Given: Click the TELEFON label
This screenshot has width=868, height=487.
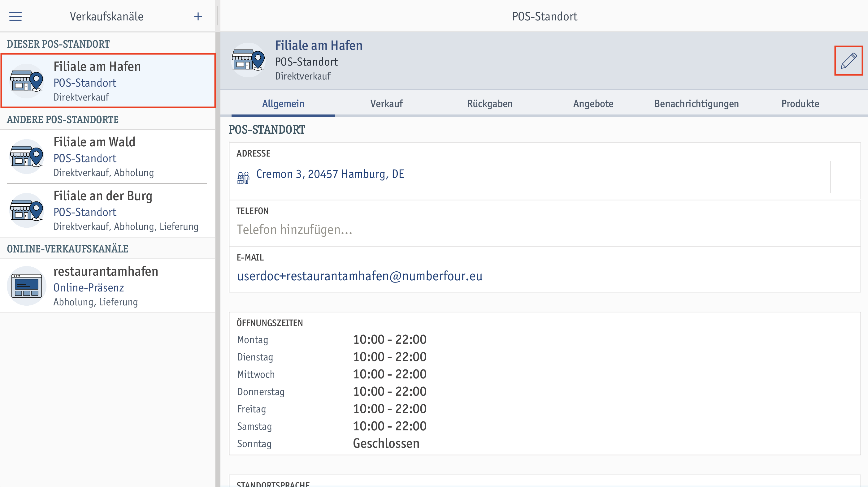Looking at the screenshot, I should pyautogui.click(x=252, y=211).
